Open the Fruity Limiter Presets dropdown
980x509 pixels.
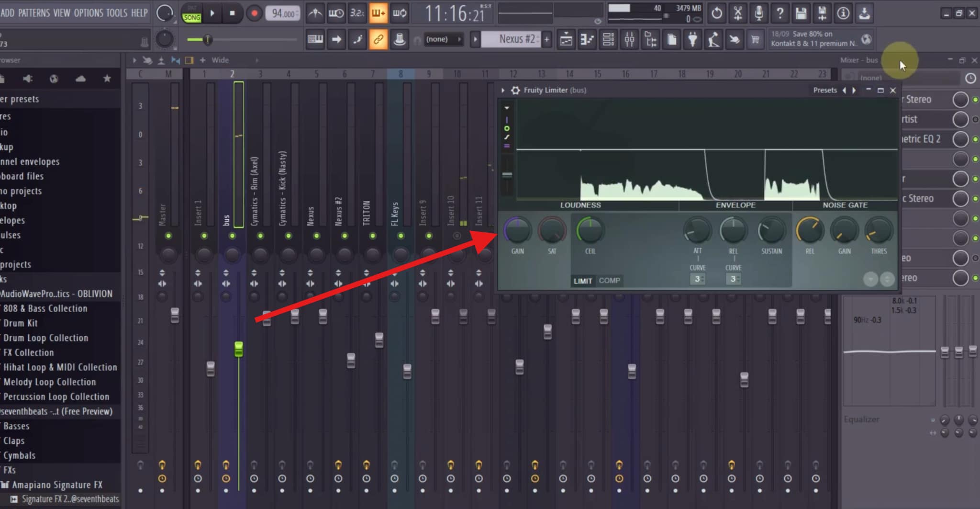[x=825, y=90]
